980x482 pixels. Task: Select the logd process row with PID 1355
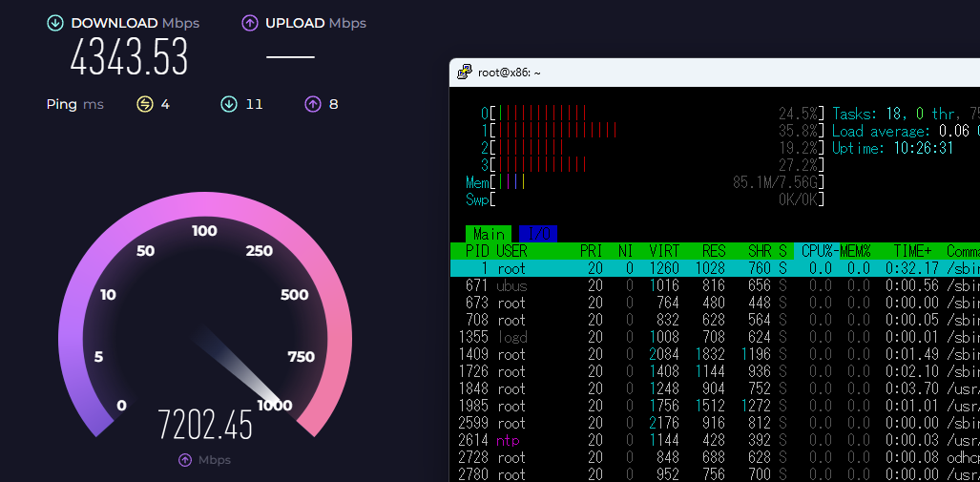coord(668,337)
